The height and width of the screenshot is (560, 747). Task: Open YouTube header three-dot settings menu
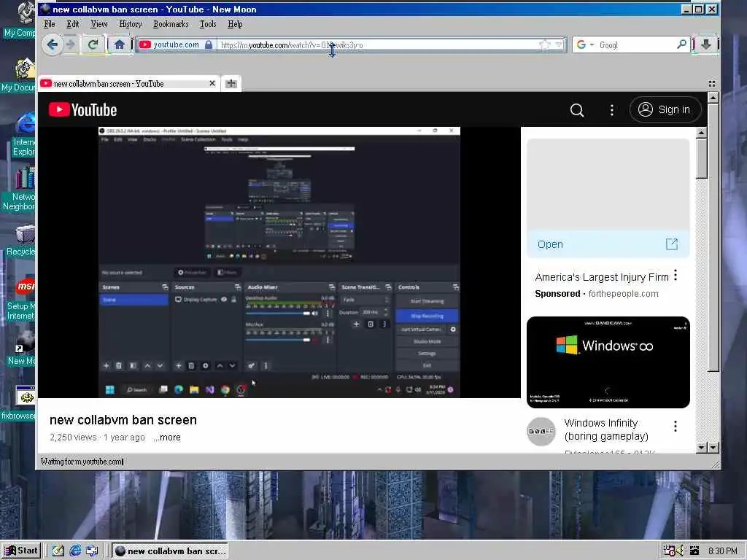(612, 110)
